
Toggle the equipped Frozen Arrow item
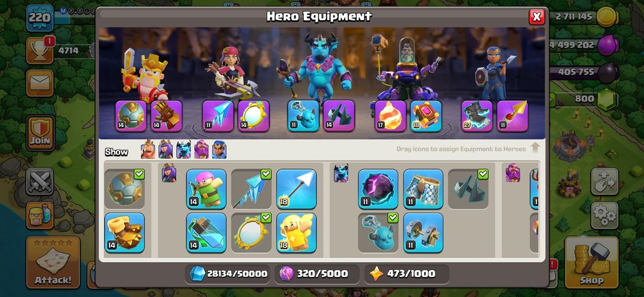251,189
